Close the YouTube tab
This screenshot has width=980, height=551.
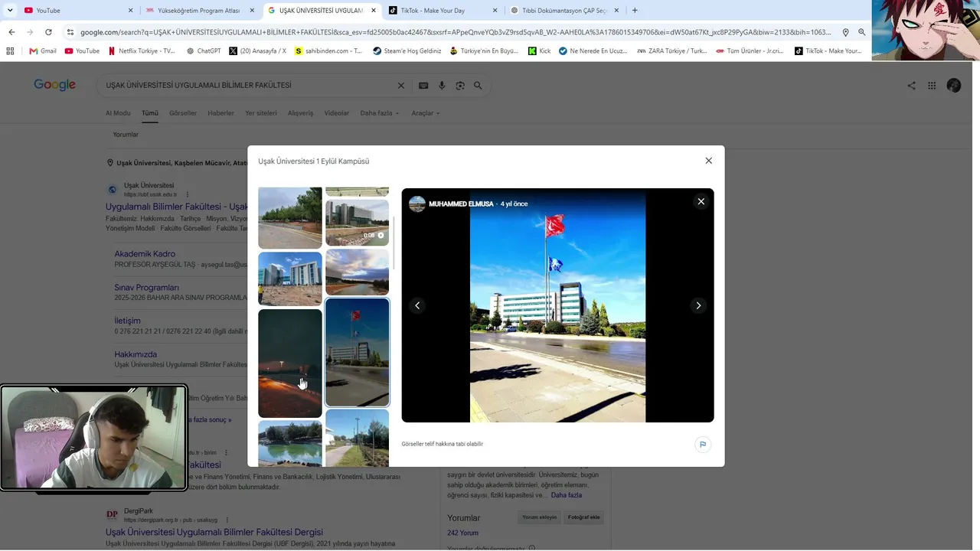click(x=130, y=11)
